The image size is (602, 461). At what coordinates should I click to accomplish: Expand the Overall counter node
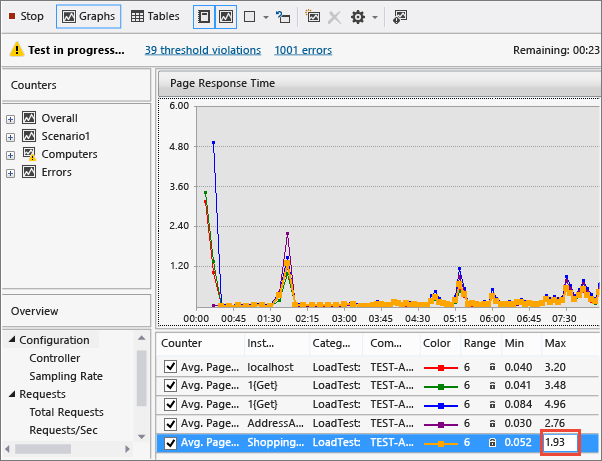click(x=10, y=119)
